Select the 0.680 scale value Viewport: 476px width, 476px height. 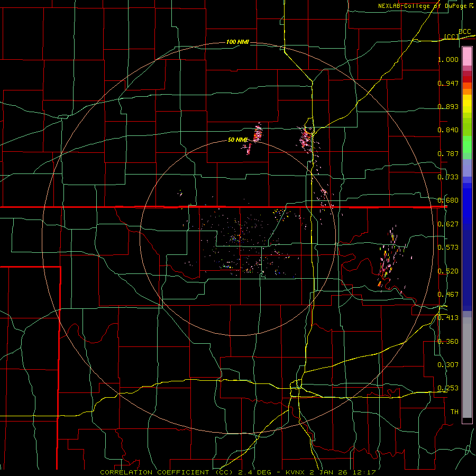pos(448,200)
